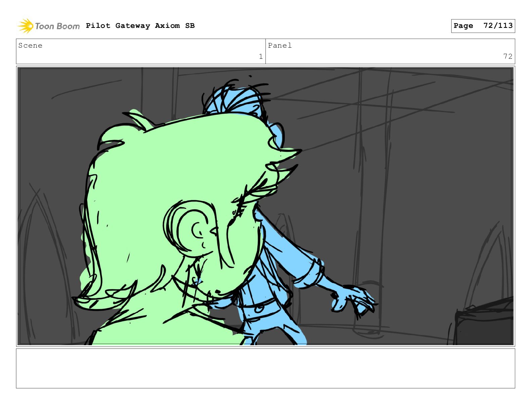532x411 pixels.
Task: Click the panel number '72'
Action: pyautogui.click(x=508, y=56)
